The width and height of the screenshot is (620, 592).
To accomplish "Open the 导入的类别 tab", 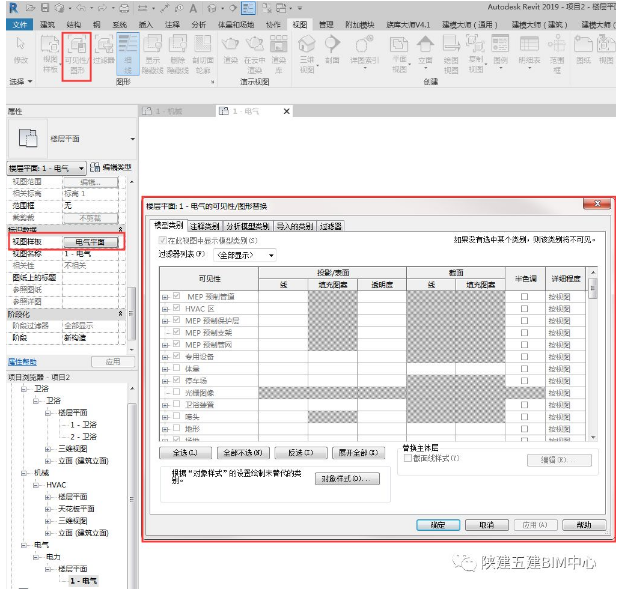I will point(294,226).
